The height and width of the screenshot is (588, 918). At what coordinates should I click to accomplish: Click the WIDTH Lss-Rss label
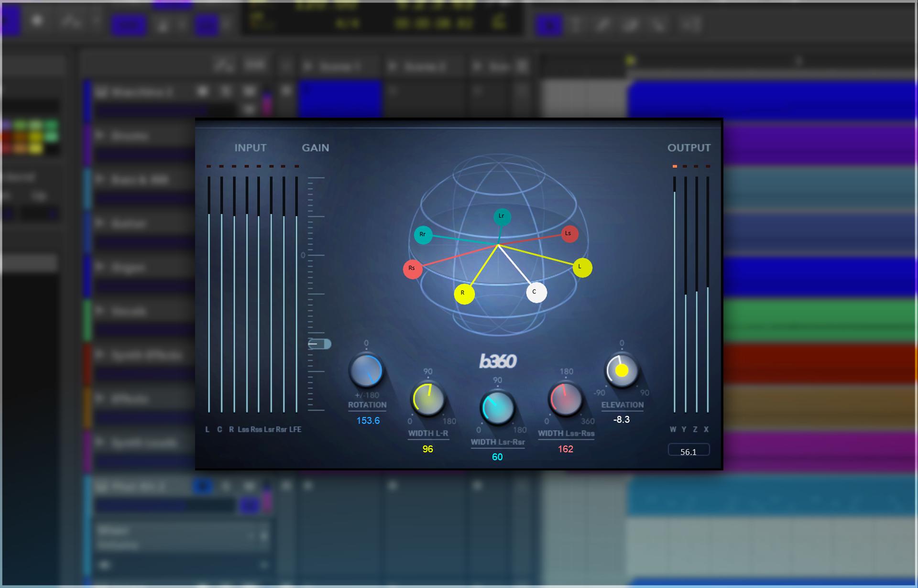(x=566, y=434)
